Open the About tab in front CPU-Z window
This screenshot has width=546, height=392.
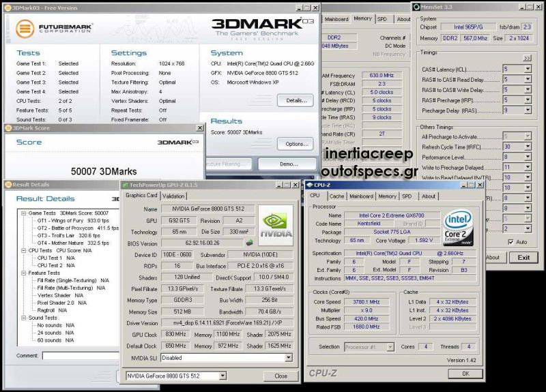tap(429, 196)
